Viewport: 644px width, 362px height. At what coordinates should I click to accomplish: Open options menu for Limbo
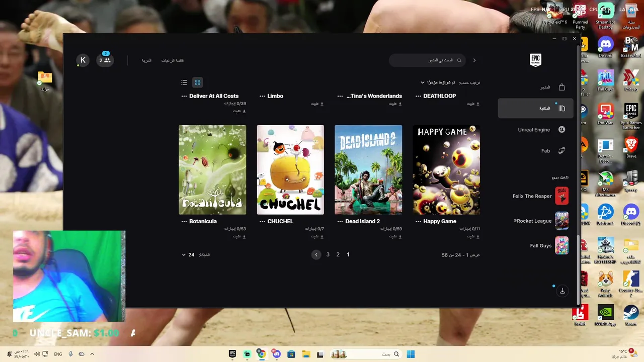(262, 96)
